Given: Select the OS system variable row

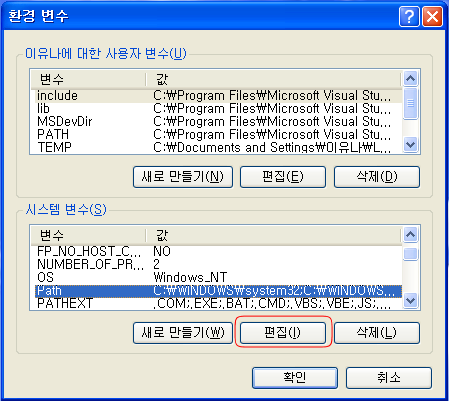Looking at the screenshot, I should click(217, 278).
